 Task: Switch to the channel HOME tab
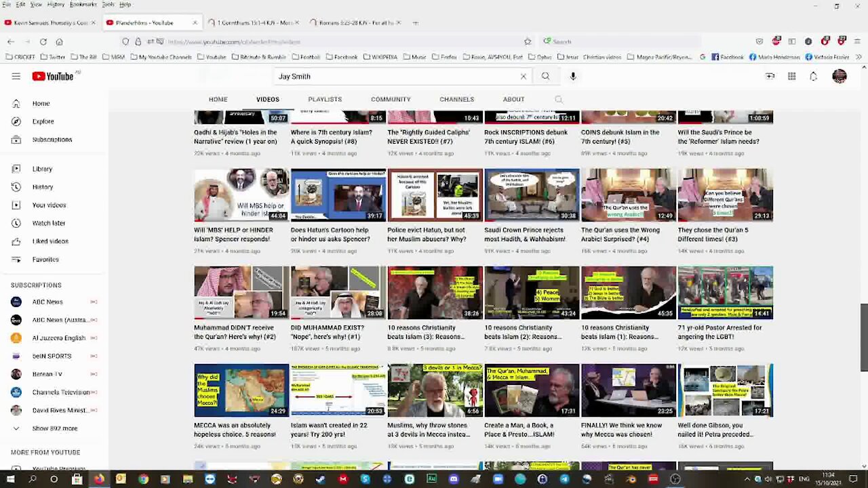pos(218,100)
